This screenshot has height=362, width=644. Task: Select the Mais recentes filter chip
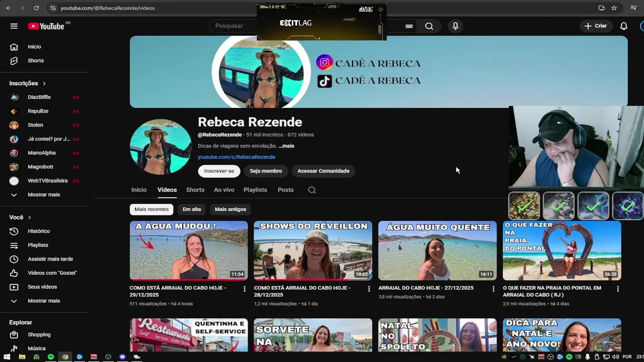pyautogui.click(x=151, y=209)
